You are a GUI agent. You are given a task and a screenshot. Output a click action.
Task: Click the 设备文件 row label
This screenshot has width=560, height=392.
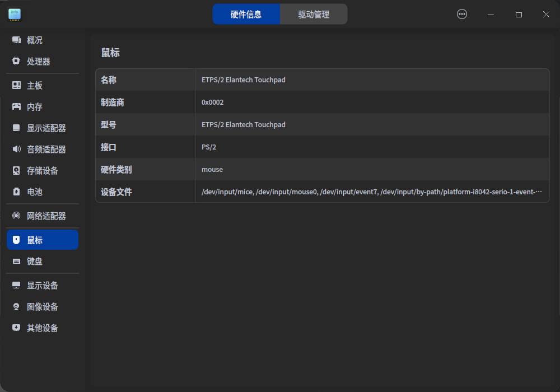click(116, 192)
